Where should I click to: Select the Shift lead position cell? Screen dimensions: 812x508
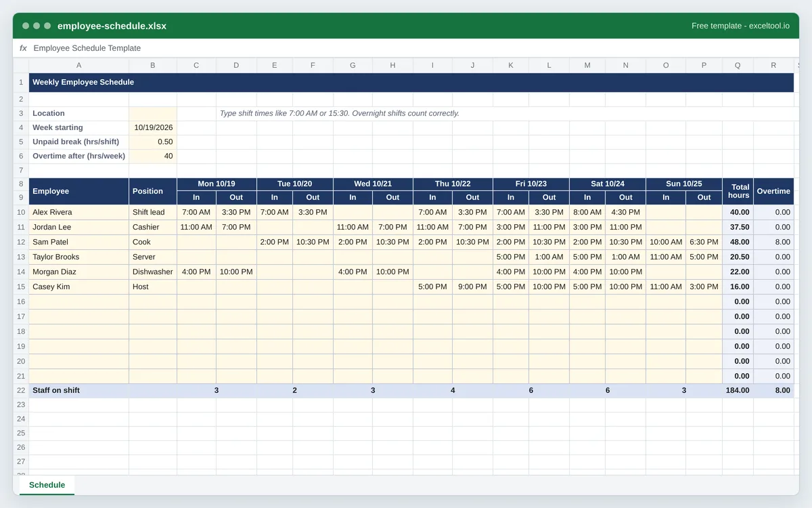pyautogui.click(x=153, y=212)
